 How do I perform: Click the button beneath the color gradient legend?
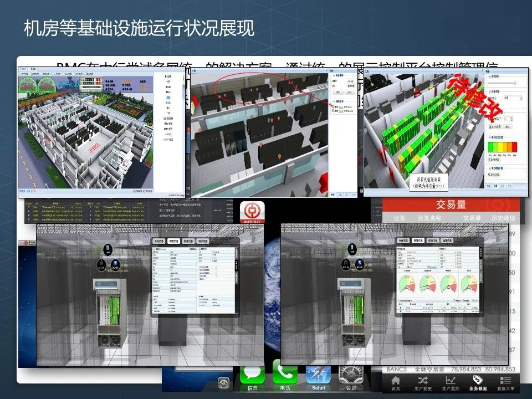pos(494,160)
